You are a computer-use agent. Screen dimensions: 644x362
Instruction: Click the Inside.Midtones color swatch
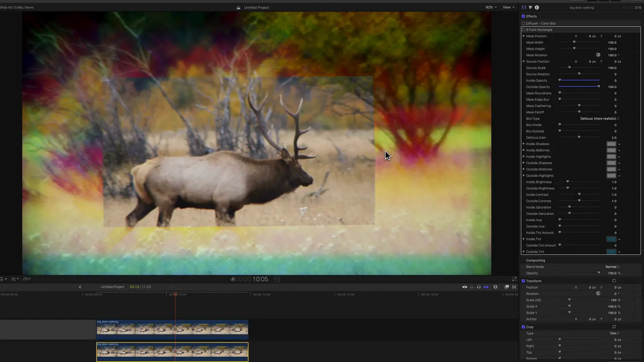click(x=611, y=150)
